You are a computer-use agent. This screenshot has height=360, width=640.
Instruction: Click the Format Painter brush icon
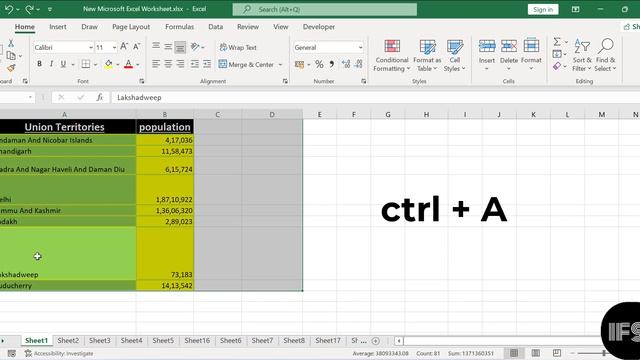click(11, 68)
